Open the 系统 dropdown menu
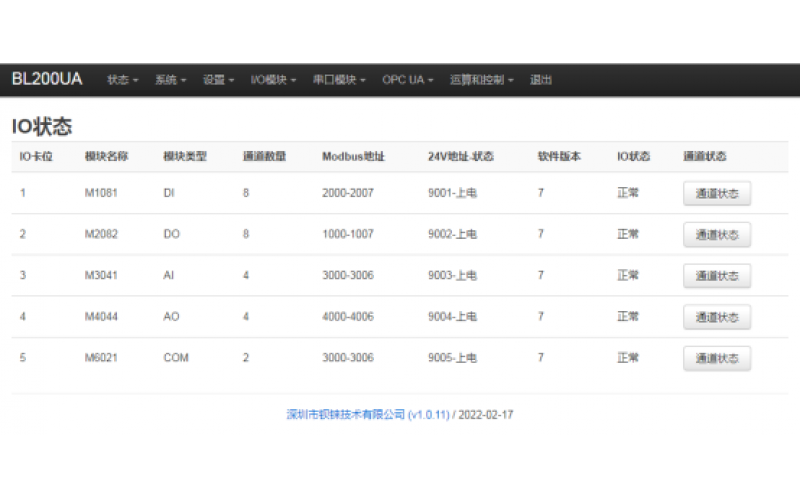This screenshot has width=800, height=500. pos(170,80)
